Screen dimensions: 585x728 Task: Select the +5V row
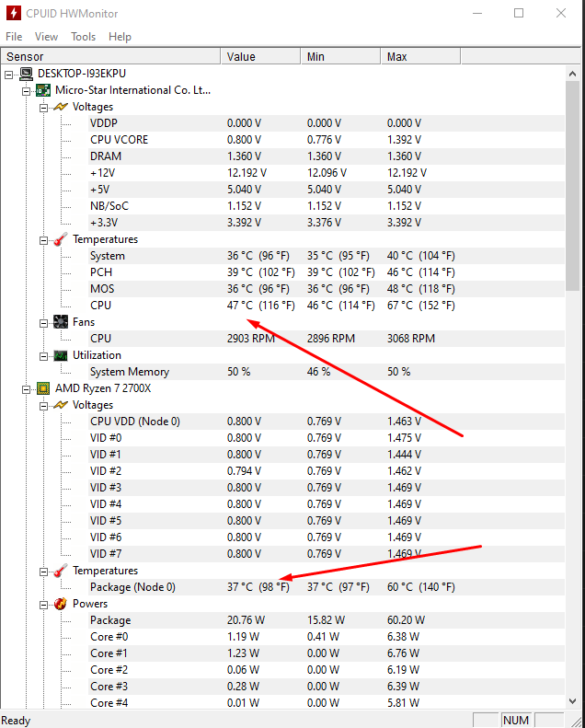[327, 190]
